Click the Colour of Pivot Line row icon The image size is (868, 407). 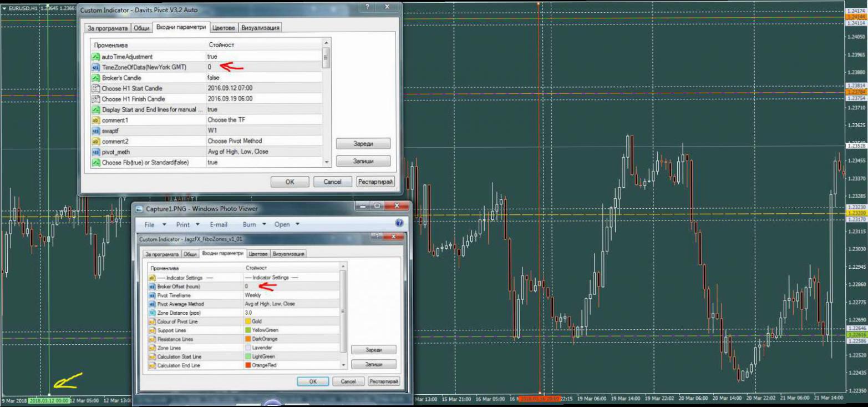pyautogui.click(x=151, y=321)
